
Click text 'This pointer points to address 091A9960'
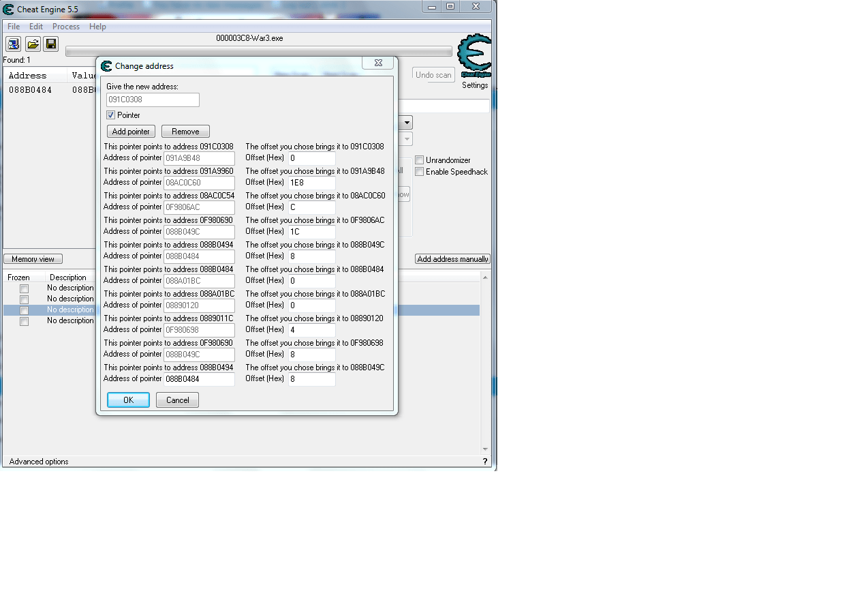coord(168,171)
